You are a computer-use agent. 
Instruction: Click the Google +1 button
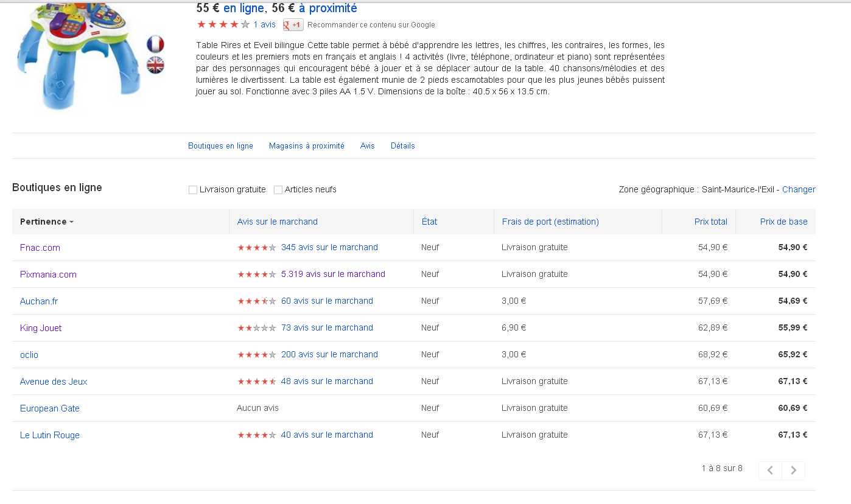tap(293, 25)
